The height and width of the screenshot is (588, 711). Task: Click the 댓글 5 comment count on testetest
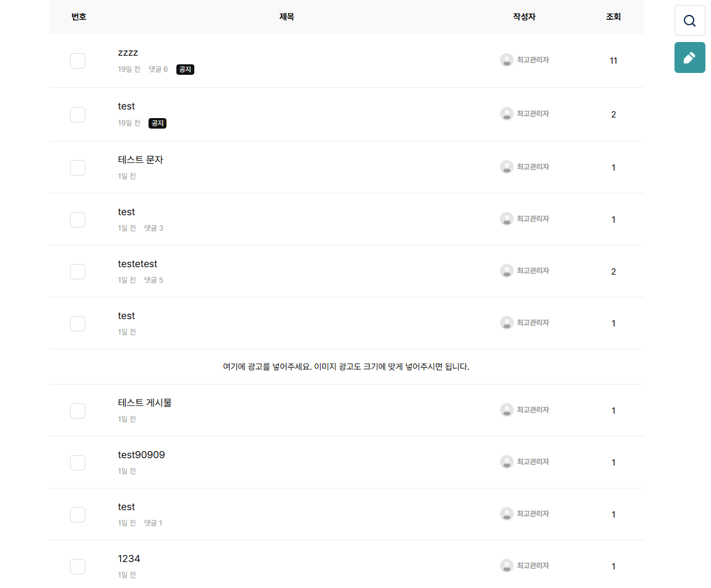coord(153,280)
